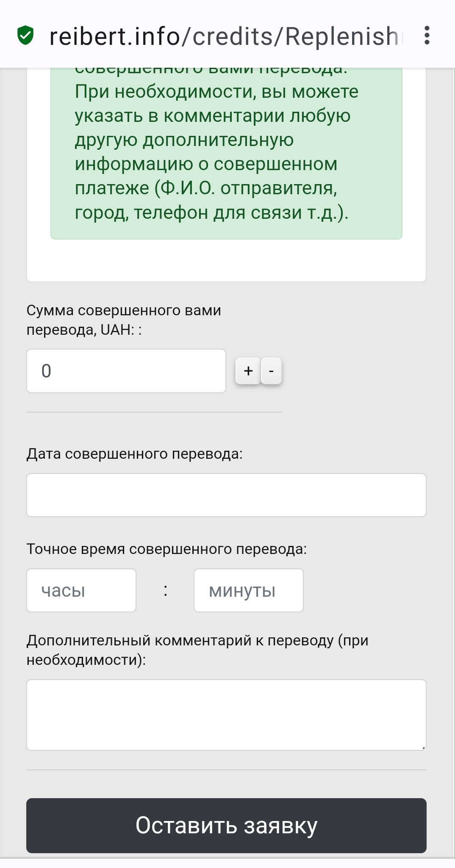
Task: Select the часы hours field
Action: coord(81,590)
